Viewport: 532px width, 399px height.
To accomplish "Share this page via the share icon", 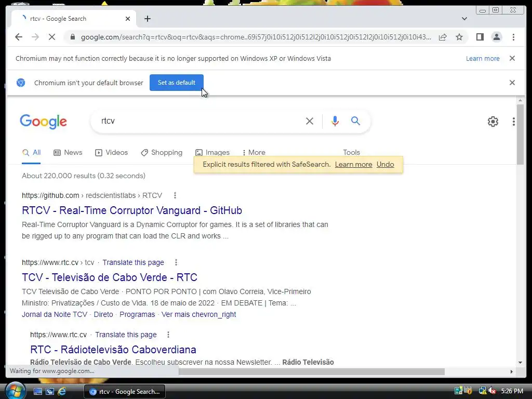I will pyautogui.click(x=443, y=37).
